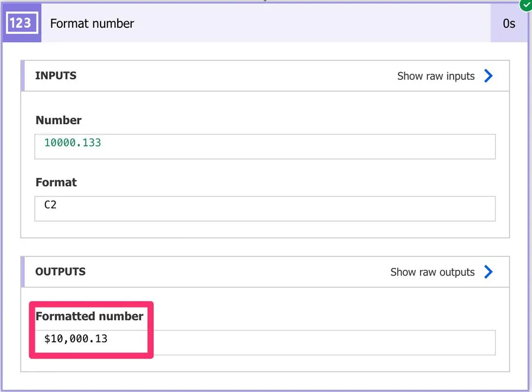Click the $10,000.13 formatted output value
The image size is (532, 392).
tap(76, 339)
